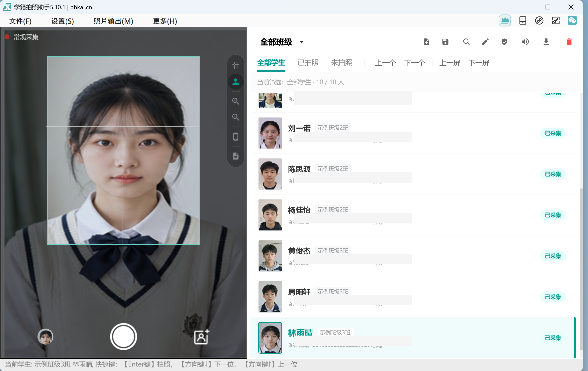Click the red trash delete icon
Screen dimensions: 588x371
click(x=569, y=42)
